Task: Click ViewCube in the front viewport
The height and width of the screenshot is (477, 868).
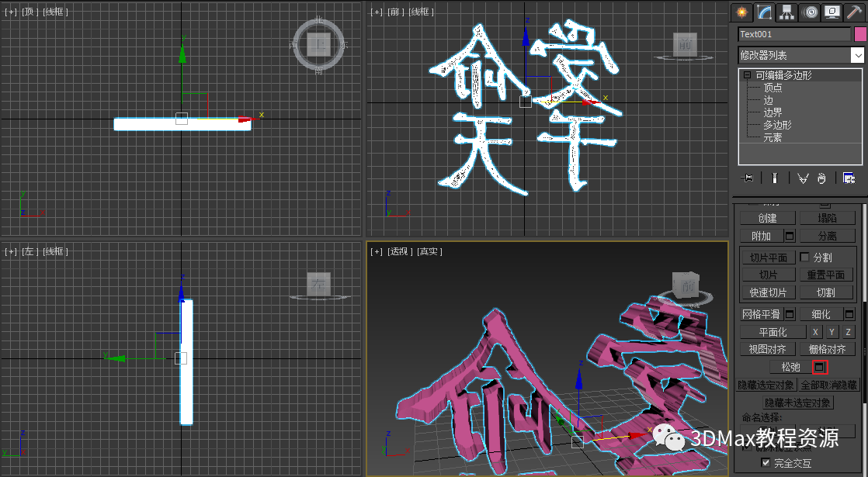Action: click(685, 45)
